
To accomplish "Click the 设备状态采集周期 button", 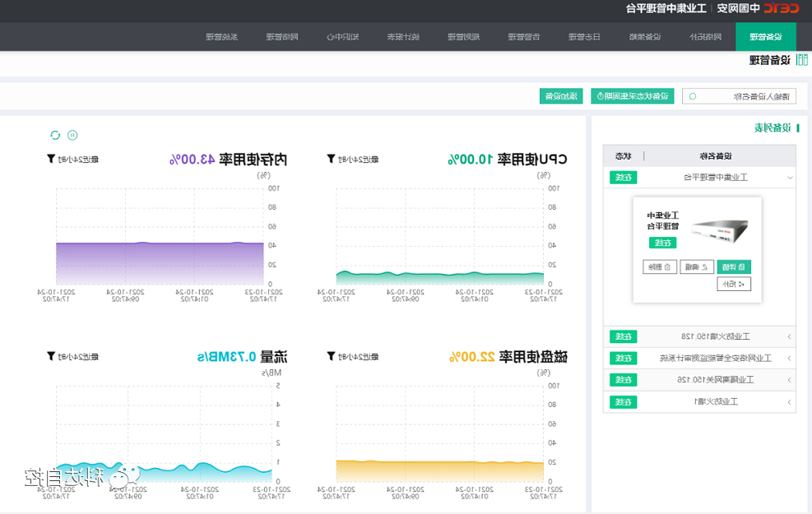I will 632,96.
